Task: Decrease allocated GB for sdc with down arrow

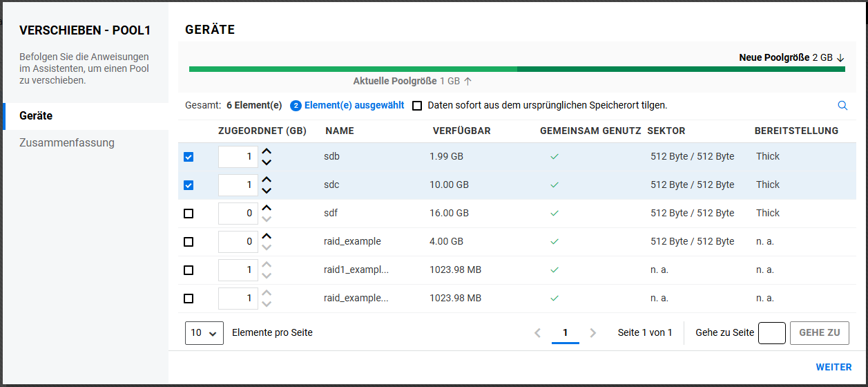Action: (267, 191)
